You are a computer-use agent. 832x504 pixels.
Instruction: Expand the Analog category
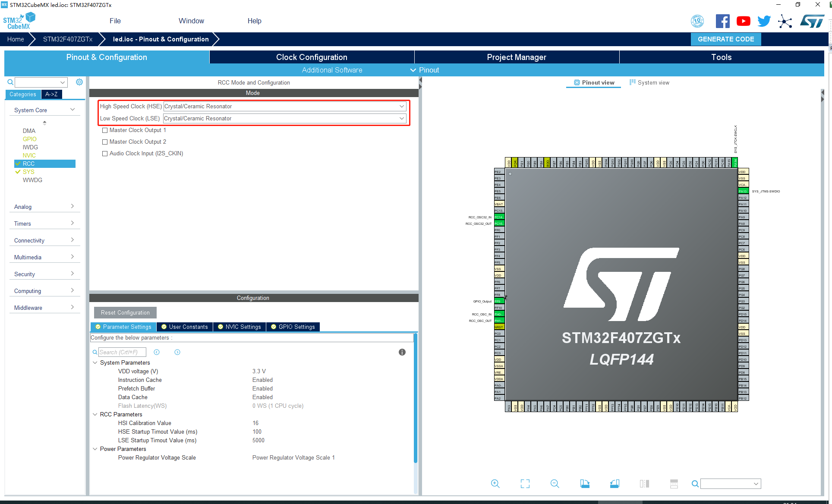44,207
